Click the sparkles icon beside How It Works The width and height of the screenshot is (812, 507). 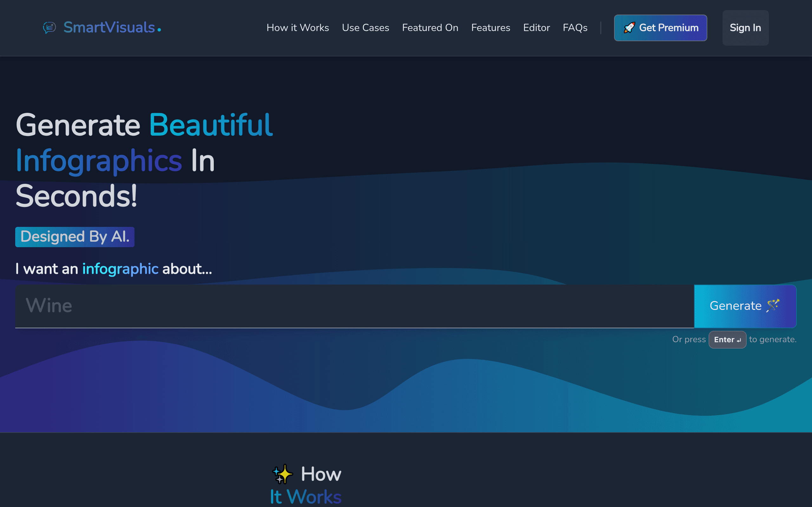tap(283, 474)
